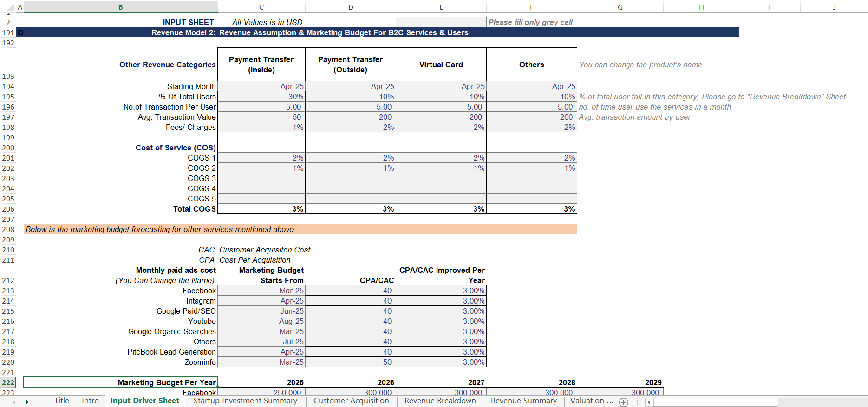This screenshot has width=868, height=407.
Task: Click the empty COGS 3 cell under Payment Transfer (Inside)
Action: click(x=261, y=178)
